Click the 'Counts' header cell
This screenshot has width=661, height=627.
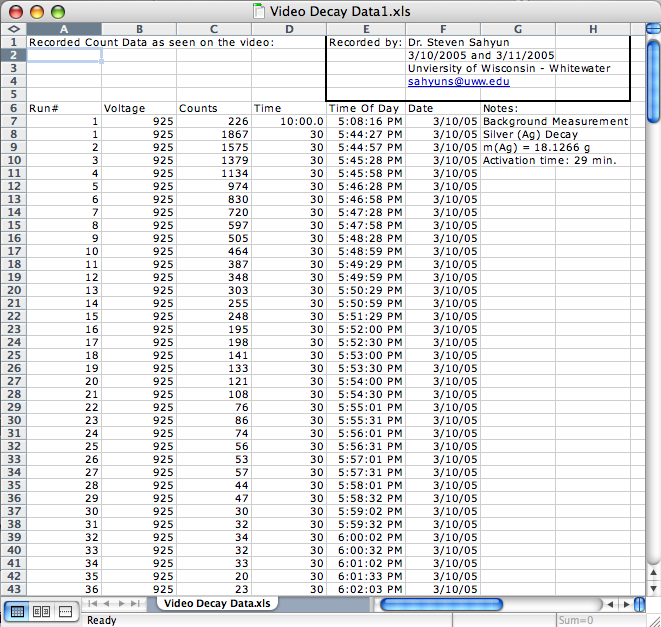click(x=214, y=108)
